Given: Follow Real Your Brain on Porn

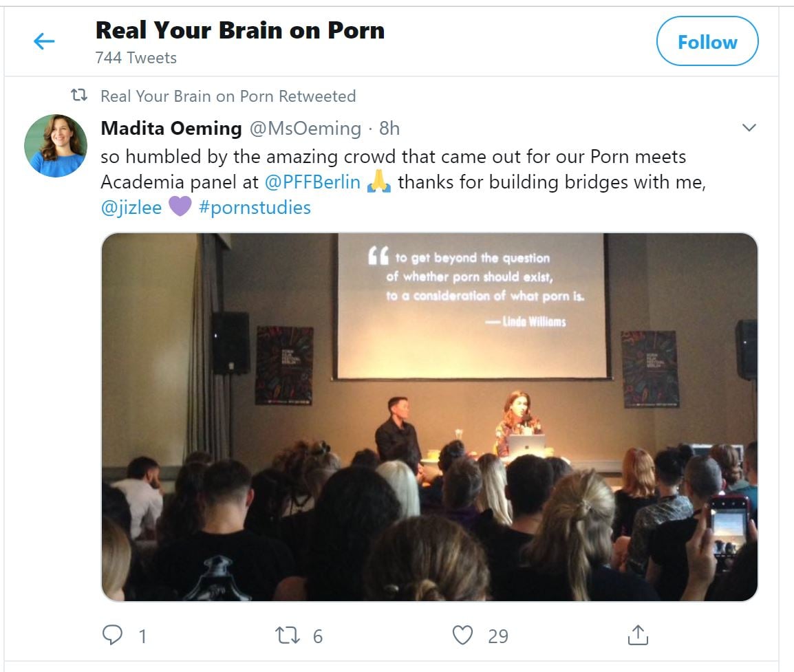Looking at the screenshot, I should [x=707, y=42].
